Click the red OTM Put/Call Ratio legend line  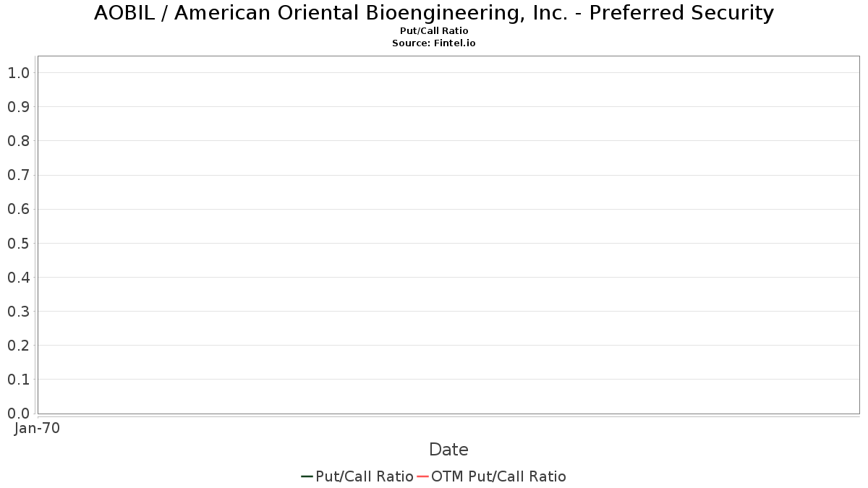tap(423, 476)
